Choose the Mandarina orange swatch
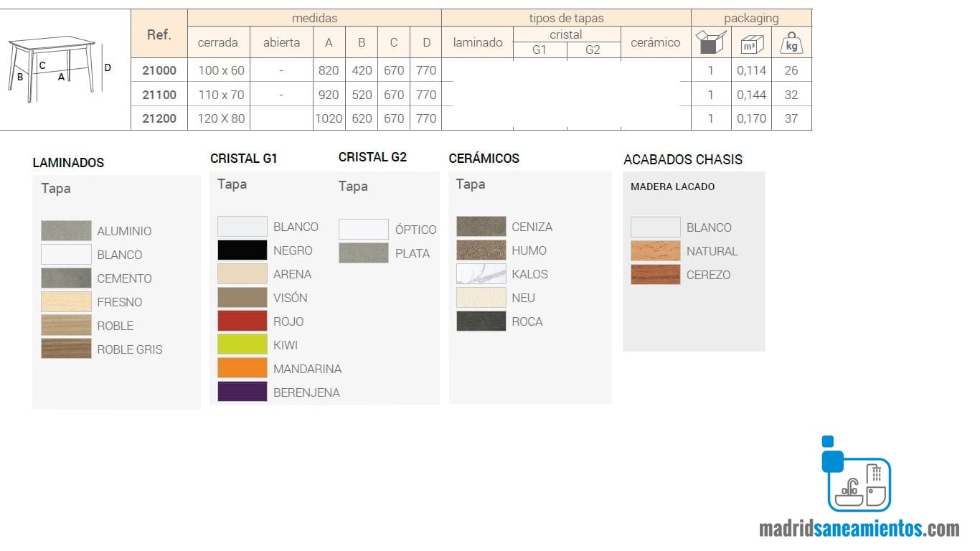 click(x=242, y=369)
